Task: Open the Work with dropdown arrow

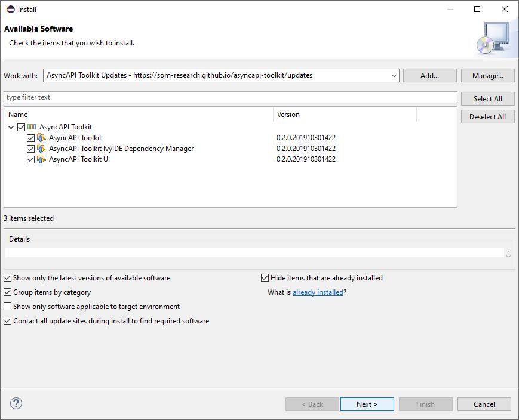Action: pos(394,76)
